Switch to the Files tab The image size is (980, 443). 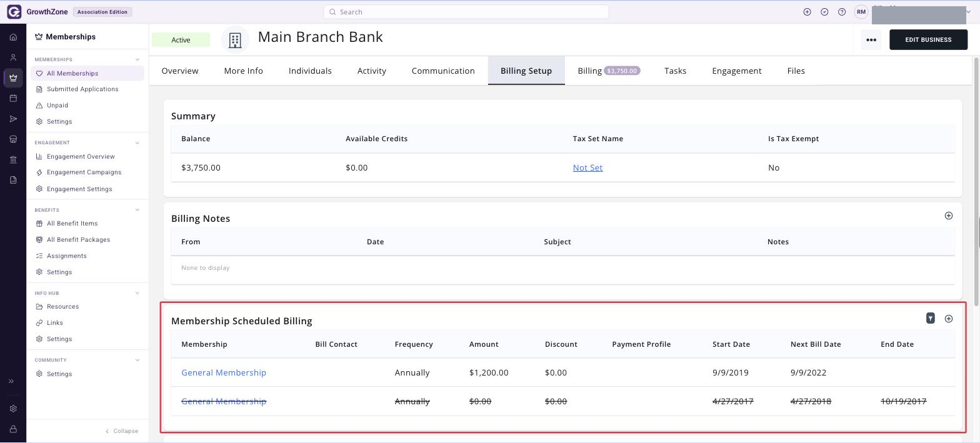click(x=796, y=71)
